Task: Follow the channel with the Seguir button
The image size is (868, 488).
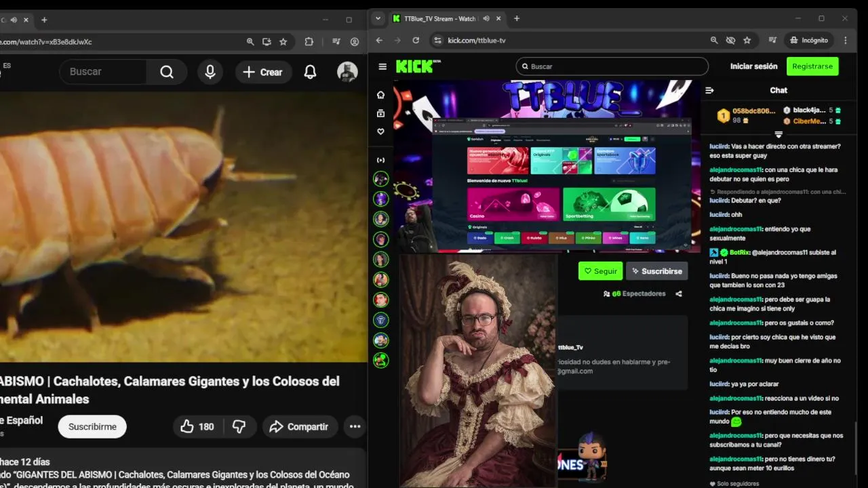Action: [600, 271]
